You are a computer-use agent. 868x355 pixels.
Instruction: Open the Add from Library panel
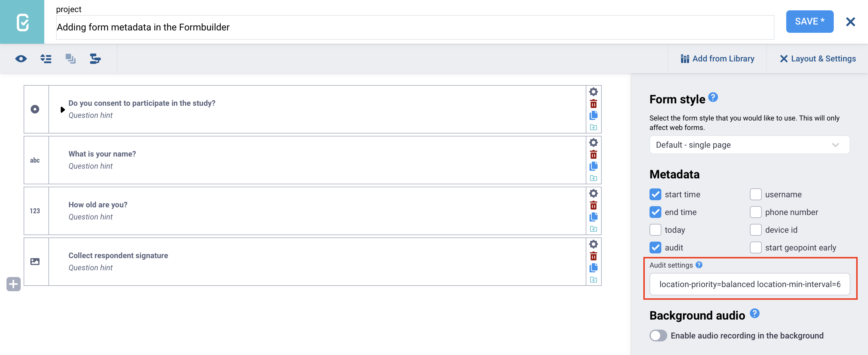[x=717, y=58]
